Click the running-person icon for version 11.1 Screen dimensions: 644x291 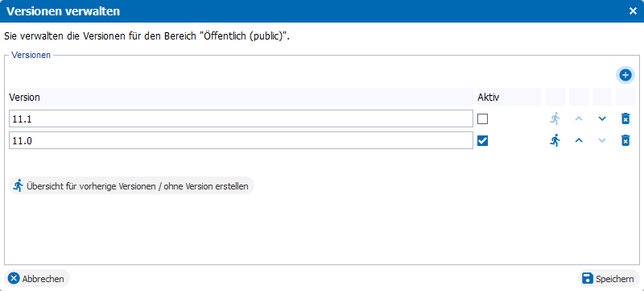(555, 118)
